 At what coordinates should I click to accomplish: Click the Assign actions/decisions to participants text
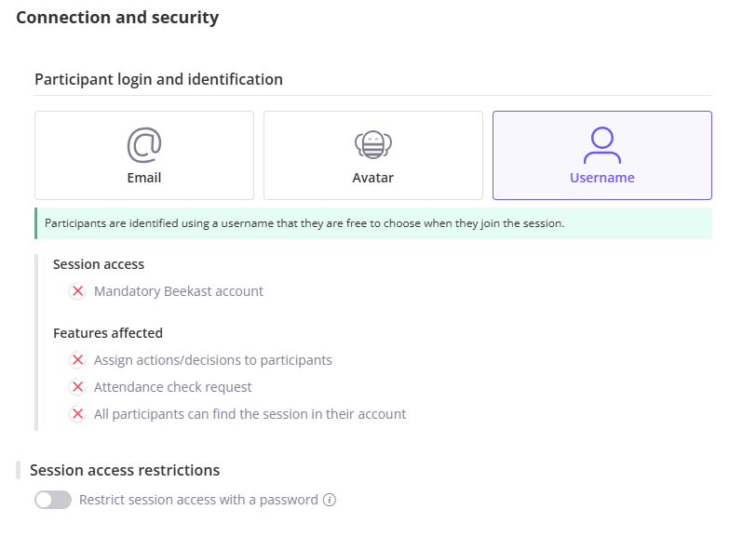point(213,360)
